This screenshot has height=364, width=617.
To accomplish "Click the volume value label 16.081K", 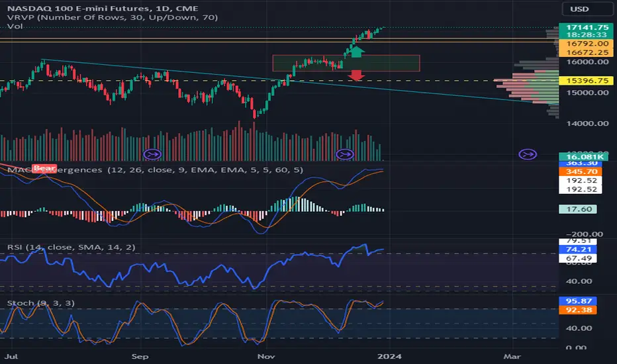I will pyautogui.click(x=583, y=157).
